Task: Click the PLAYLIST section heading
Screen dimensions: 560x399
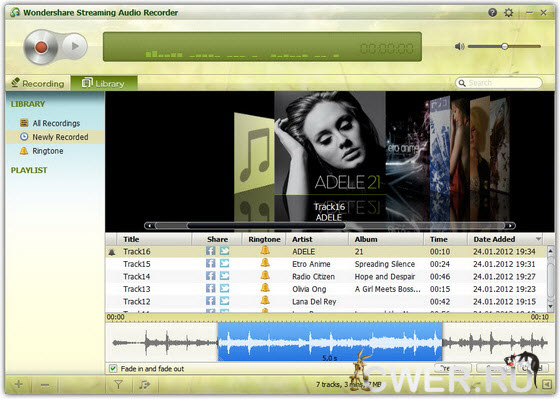Action: pyautogui.click(x=29, y=170)
